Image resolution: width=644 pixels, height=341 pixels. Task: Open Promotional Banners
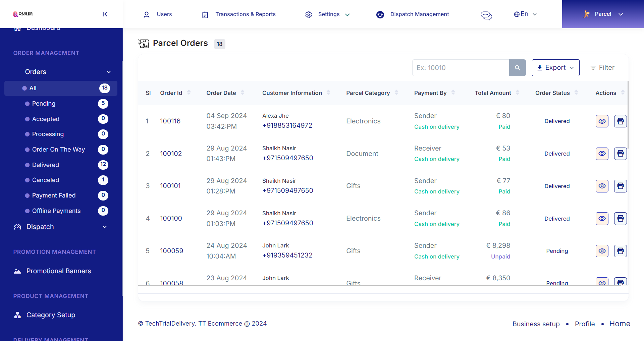coord(59,271)
